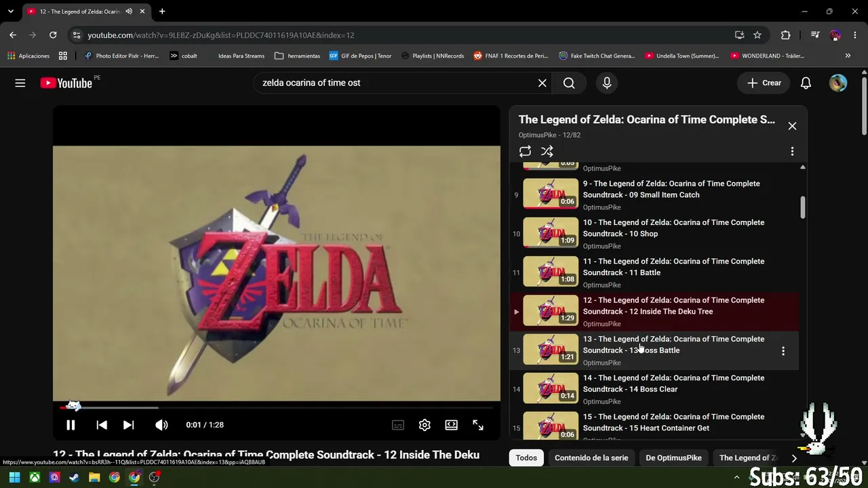868x488 pixels.
Task: Seek along the video progress bar
Action: 277,407
